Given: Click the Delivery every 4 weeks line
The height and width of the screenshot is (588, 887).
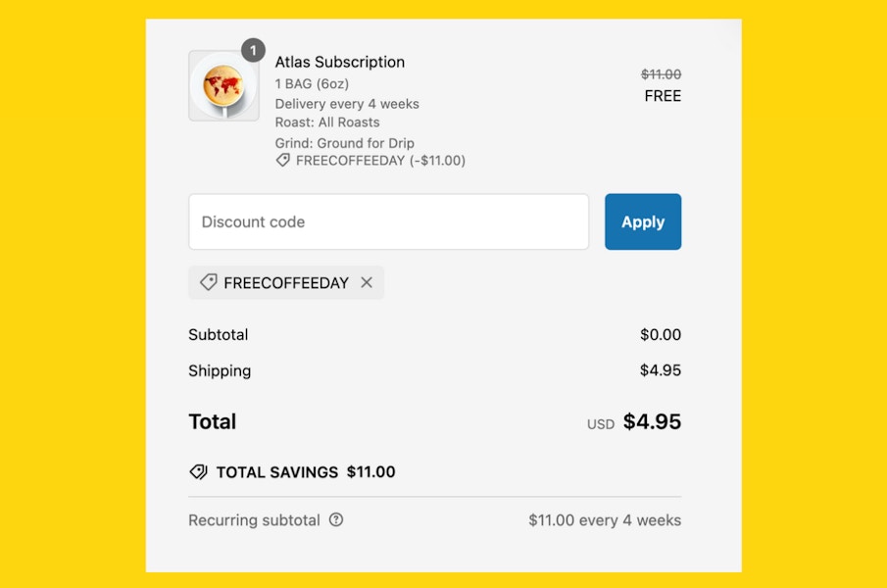Looking at the screenshot, I should [347, 104].
